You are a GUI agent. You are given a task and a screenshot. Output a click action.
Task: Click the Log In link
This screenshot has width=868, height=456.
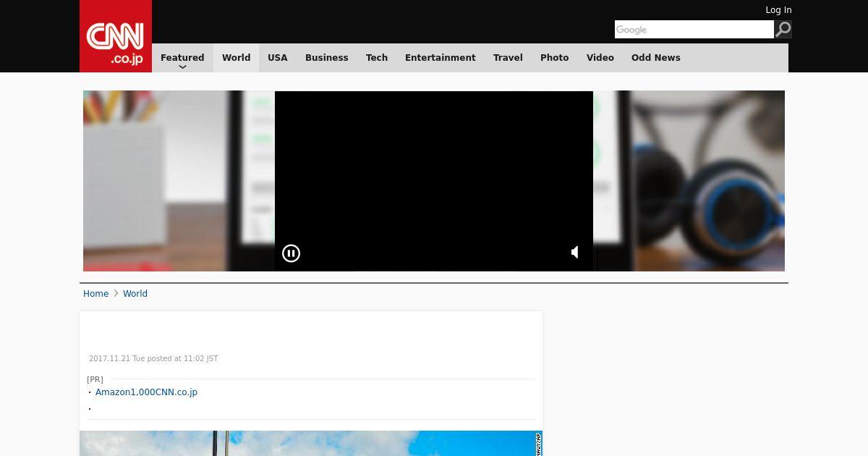778,10
